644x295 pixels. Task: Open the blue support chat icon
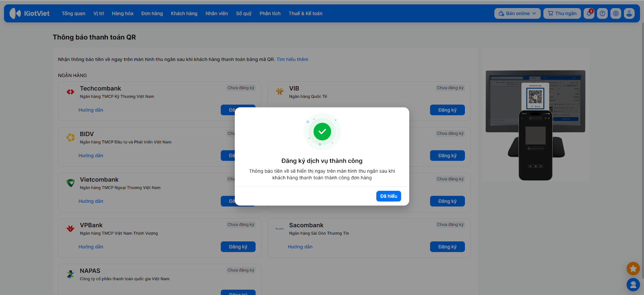click(633, 285)
